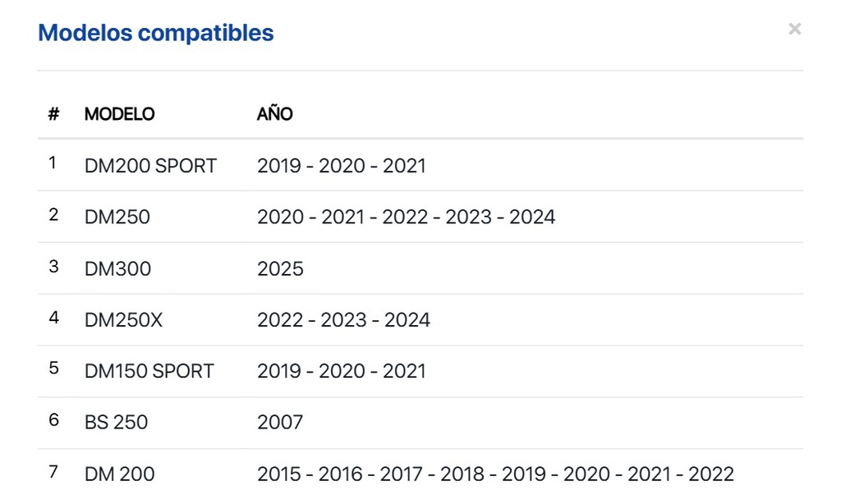This screenshot has width=841, height=504.
Task: Click the 2015 to 2022 years for DM 200
Action: point(495,474)
